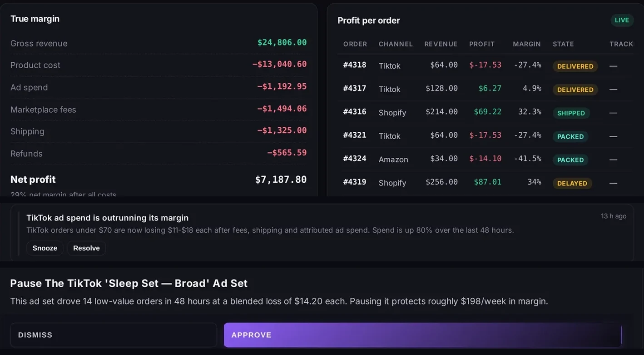Screen dimensions: 644x355
Task: Click the Gross revenue value $24,806.00
Action: coord(282,43)
